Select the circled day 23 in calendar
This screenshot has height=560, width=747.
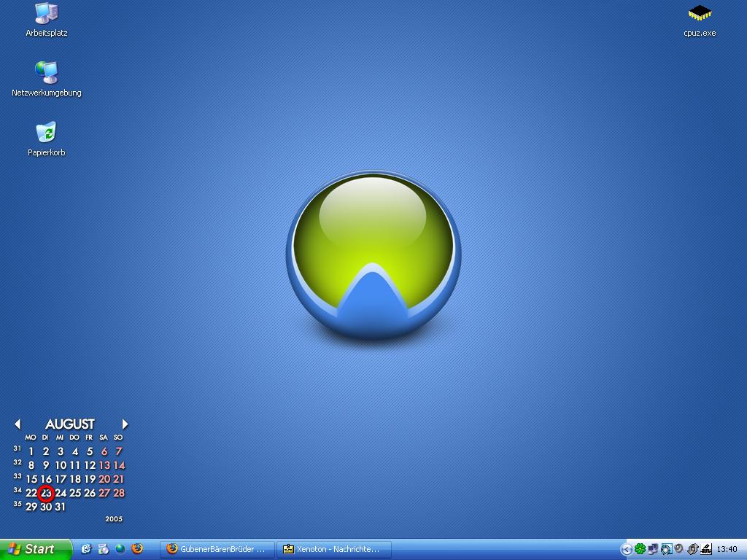46,493
